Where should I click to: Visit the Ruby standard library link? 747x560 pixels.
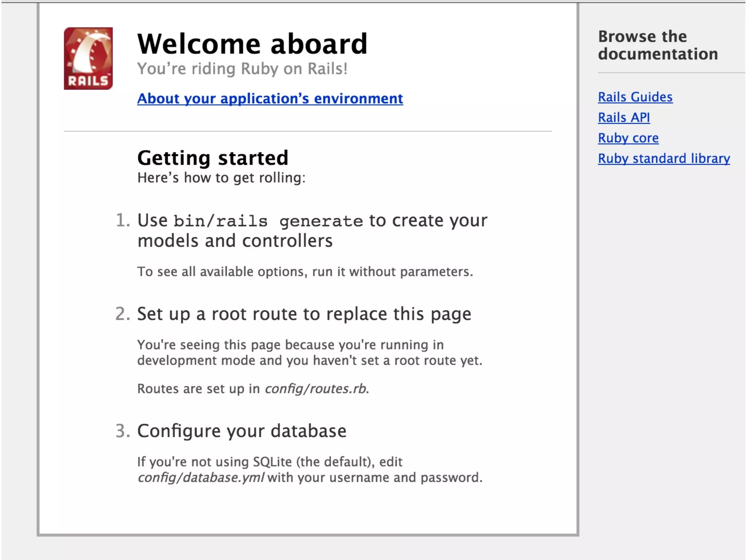(664, 158)
